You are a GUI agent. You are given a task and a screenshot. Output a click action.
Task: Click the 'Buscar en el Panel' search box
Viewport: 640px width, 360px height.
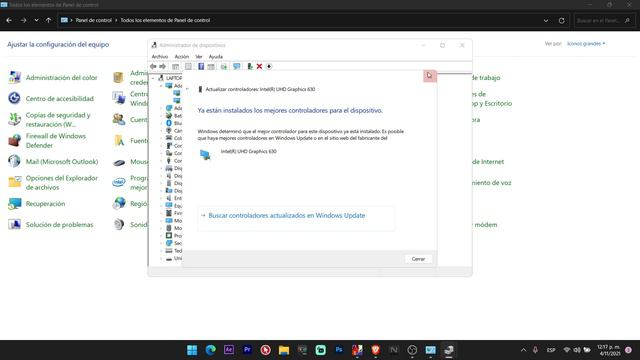[604, 20]
